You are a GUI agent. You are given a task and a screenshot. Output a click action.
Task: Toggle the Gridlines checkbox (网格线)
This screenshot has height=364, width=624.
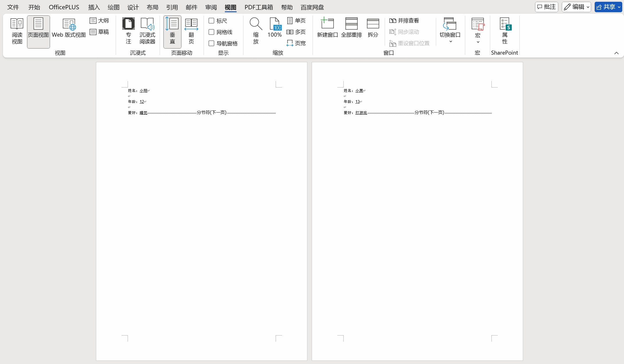coord(211,32)
